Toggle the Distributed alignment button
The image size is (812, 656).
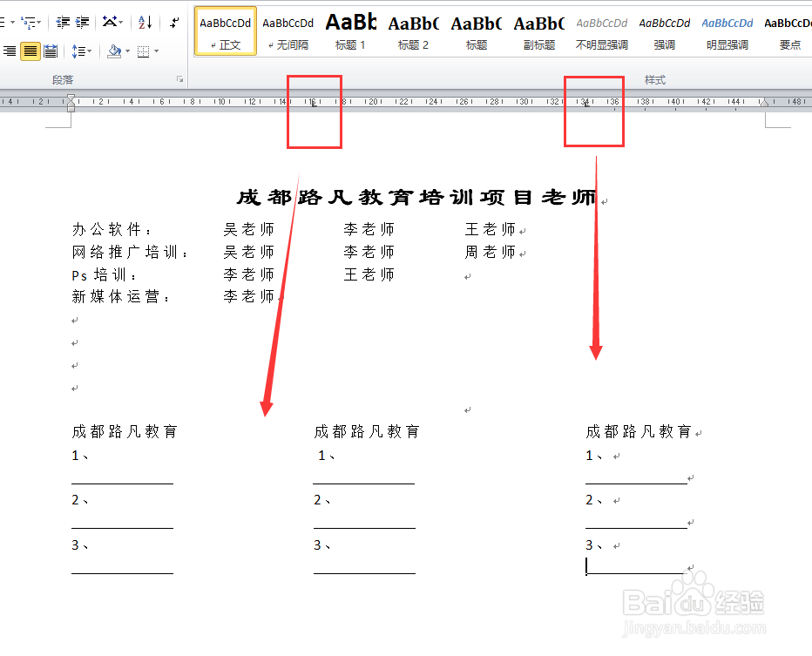pos(51,51)
